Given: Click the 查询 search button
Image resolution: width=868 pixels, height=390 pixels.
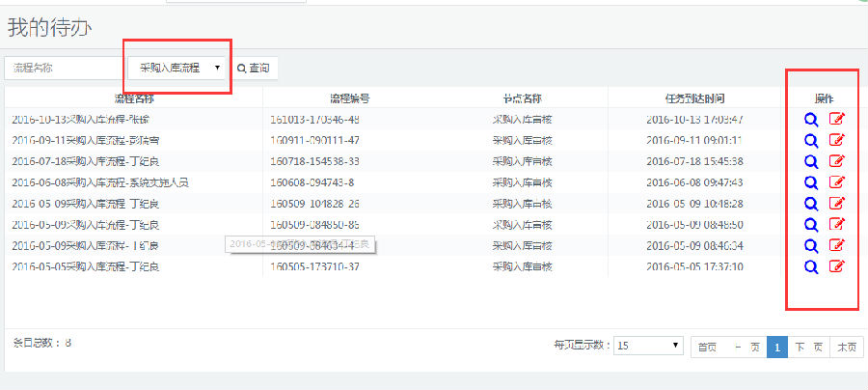Looking at the screenshot, I should coord(254,68).
